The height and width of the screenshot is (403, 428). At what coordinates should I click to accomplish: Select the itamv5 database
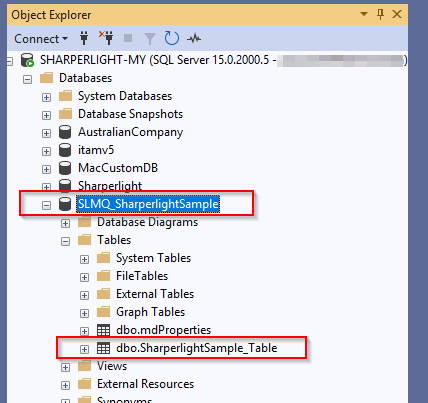[96, 150]
